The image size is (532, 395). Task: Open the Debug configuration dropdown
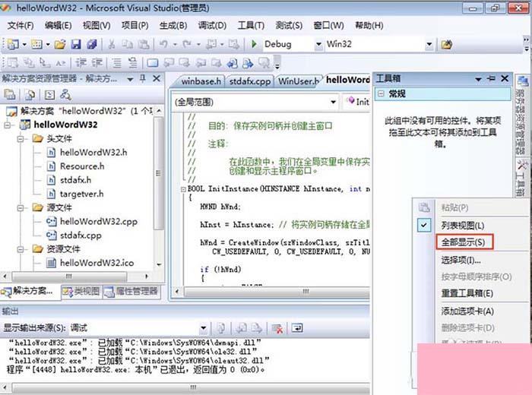pyautogui.click(x=318, y=44)
